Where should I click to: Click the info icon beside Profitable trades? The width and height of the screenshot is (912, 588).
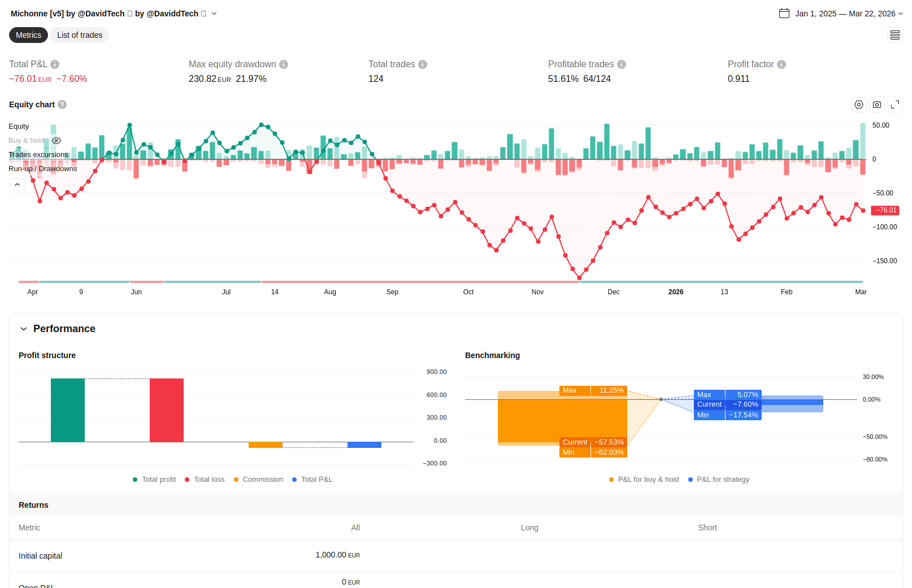pyautogui.click(x=622, y=64)
